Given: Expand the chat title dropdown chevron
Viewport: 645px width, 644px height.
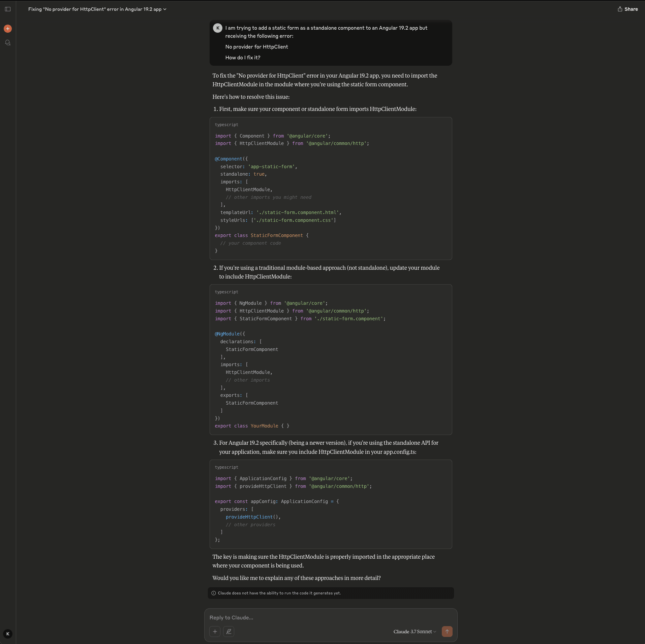Looking at the screenshot, I should pyautogui.click(x=165, y=9).
